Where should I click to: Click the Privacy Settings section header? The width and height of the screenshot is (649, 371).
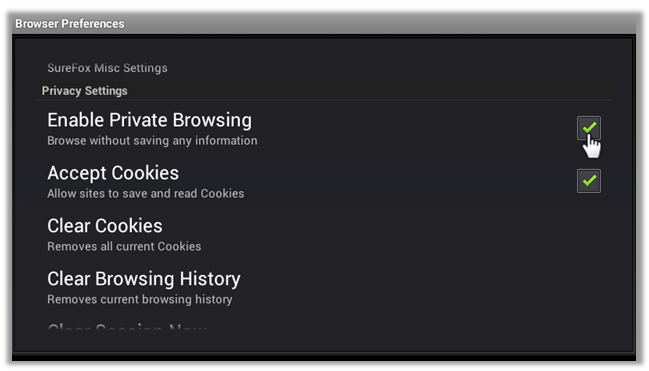click(84, 91)
